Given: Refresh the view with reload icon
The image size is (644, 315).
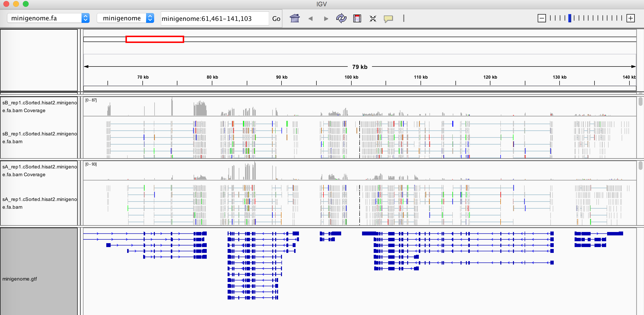Looking at the screenshot, I should point(341,18).
